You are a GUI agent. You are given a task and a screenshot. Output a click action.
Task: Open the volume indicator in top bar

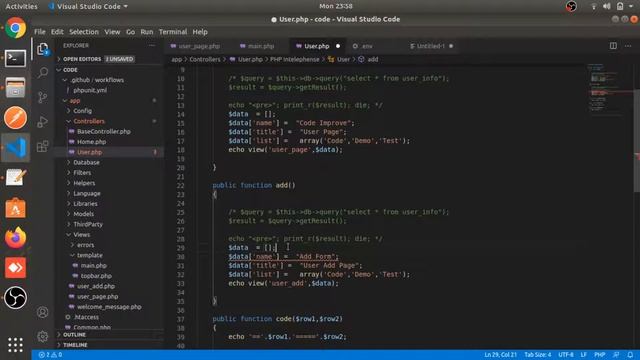pyautogui.click(x=607, y=6)
